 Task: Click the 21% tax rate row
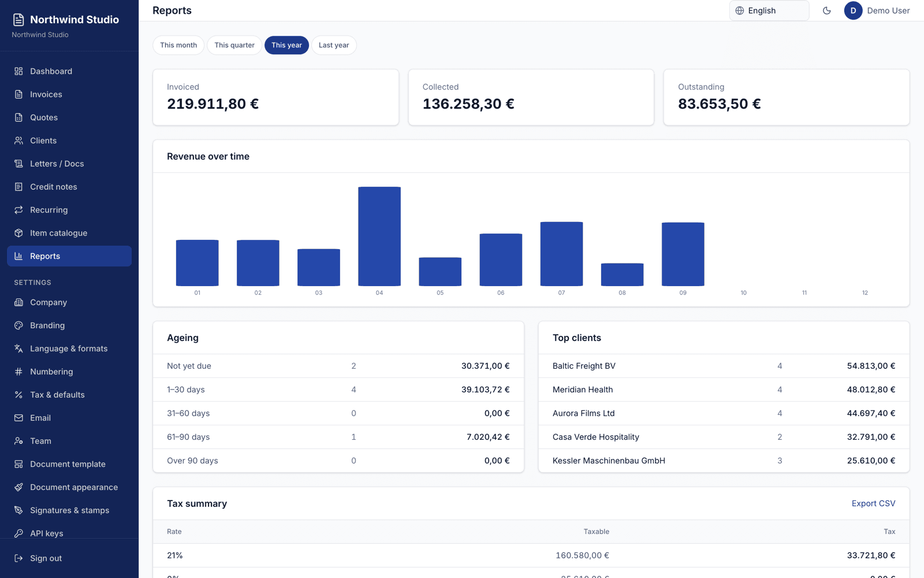point(531,555)
